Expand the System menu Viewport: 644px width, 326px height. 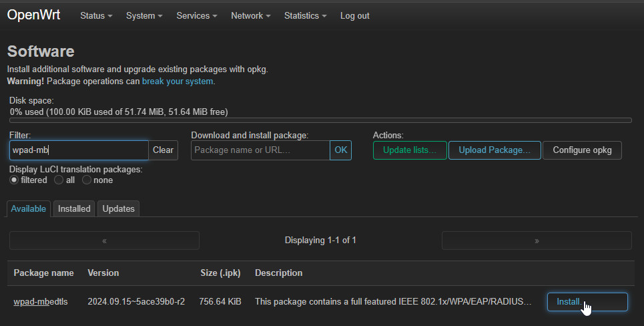pyautogui.click(x=143, y=15)
